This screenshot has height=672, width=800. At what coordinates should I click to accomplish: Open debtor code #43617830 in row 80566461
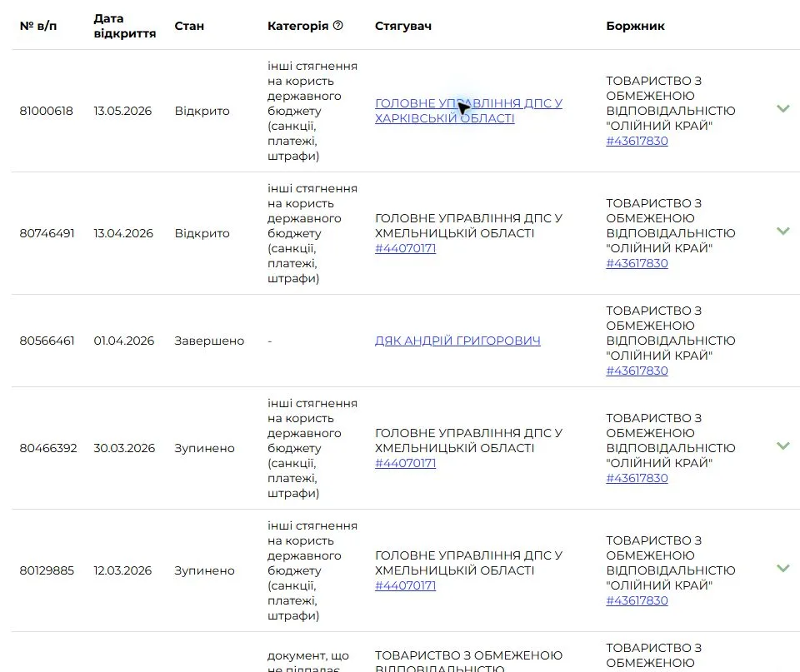coord(637,371)
